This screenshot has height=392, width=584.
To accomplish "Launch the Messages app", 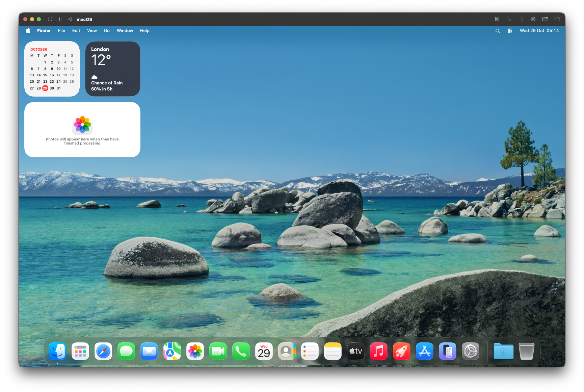I will pyautogui.click(x=126, y=351).
